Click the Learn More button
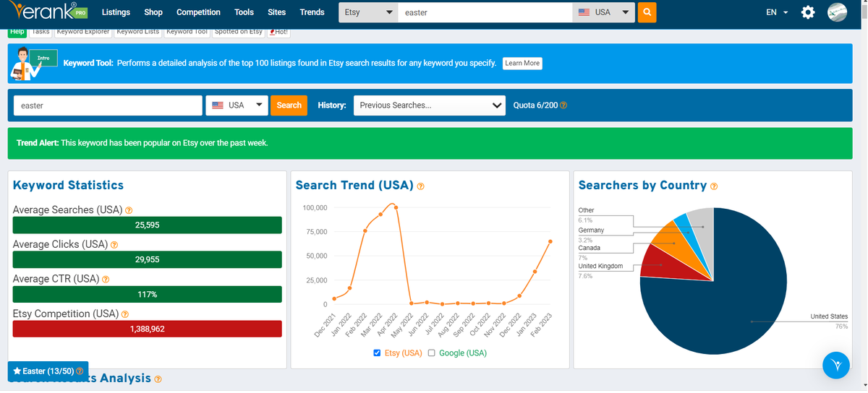868x393 pixels. click(522, 64)
